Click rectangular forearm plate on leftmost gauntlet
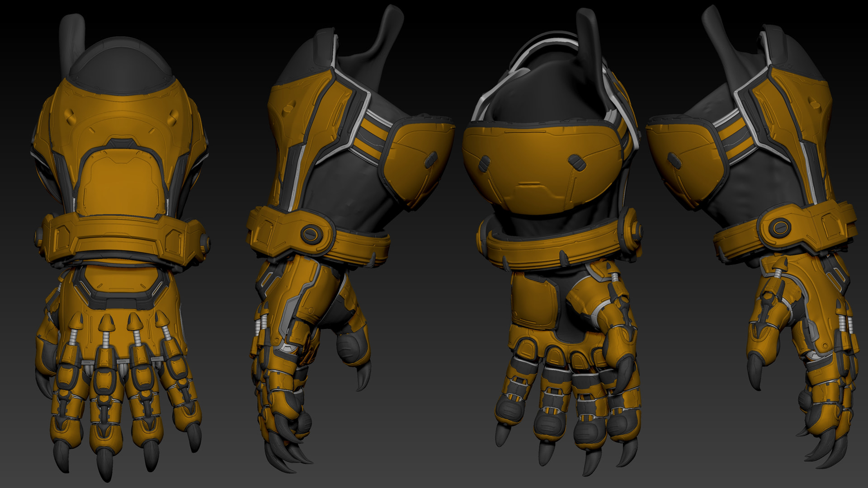 click(x=121, y=183)
